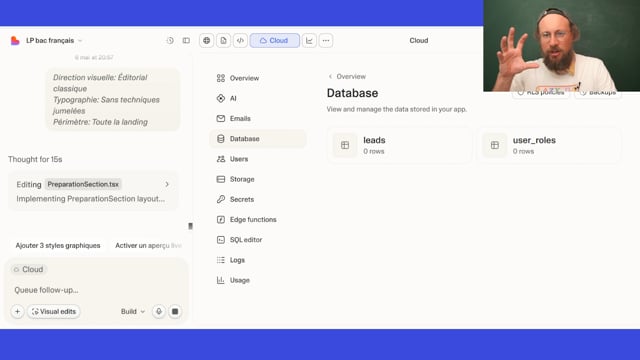
Task: Open Emails in the Cloud sidebar
Action: pos(258,118)
